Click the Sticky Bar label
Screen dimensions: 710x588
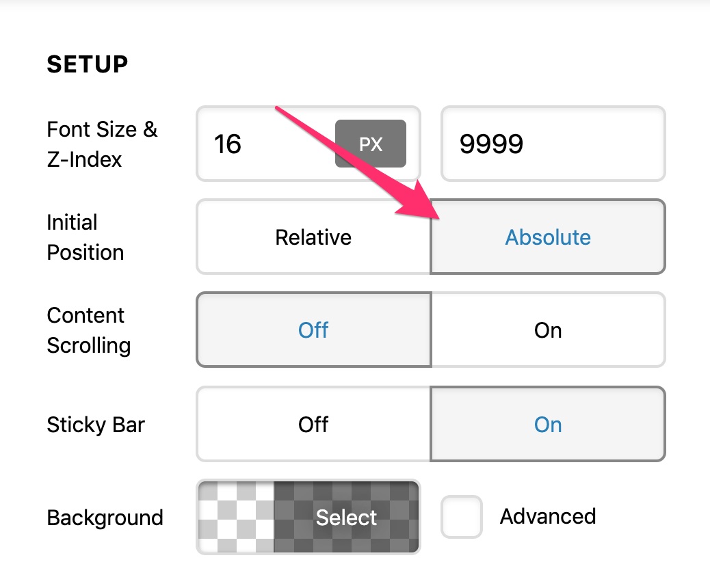96,425
